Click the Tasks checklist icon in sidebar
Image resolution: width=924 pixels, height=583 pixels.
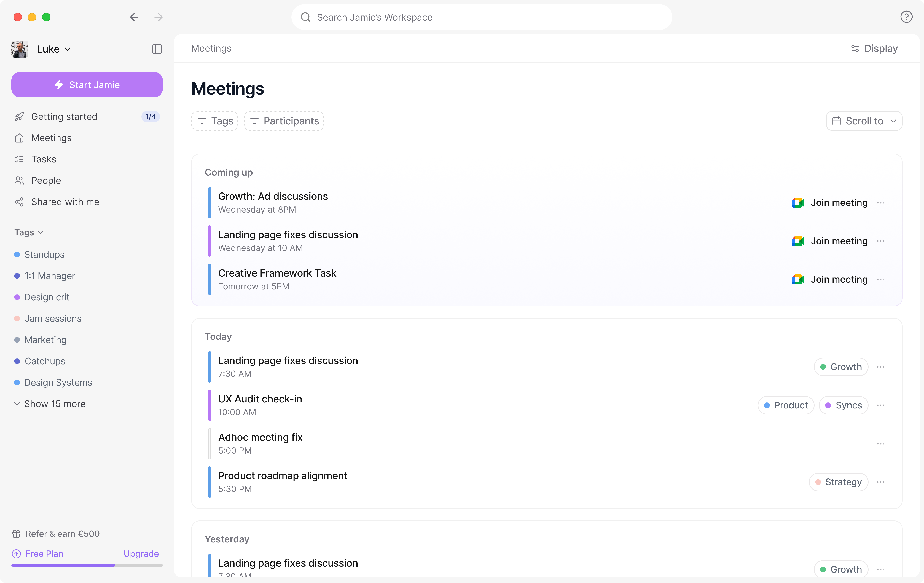tap(19, 159)
